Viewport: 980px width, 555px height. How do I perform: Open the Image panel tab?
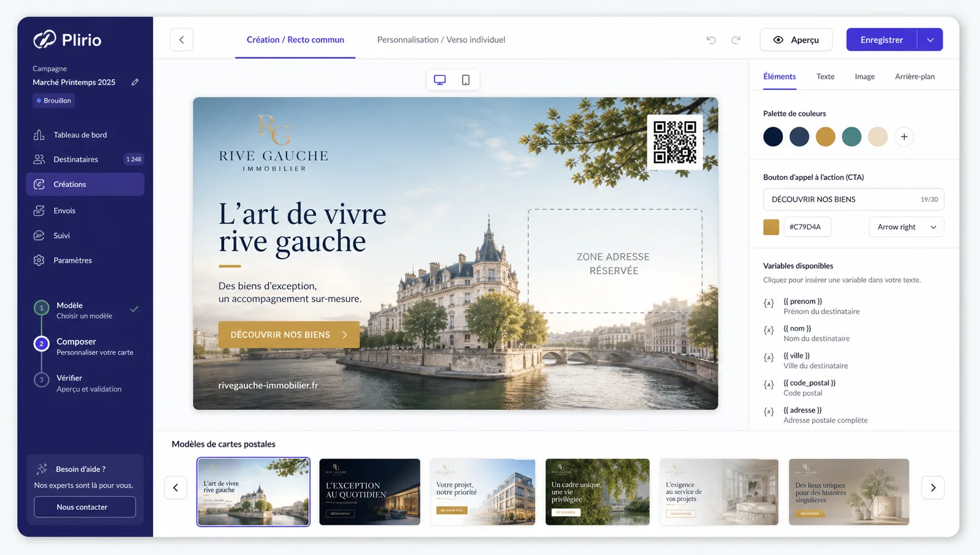tap(865, 77)
